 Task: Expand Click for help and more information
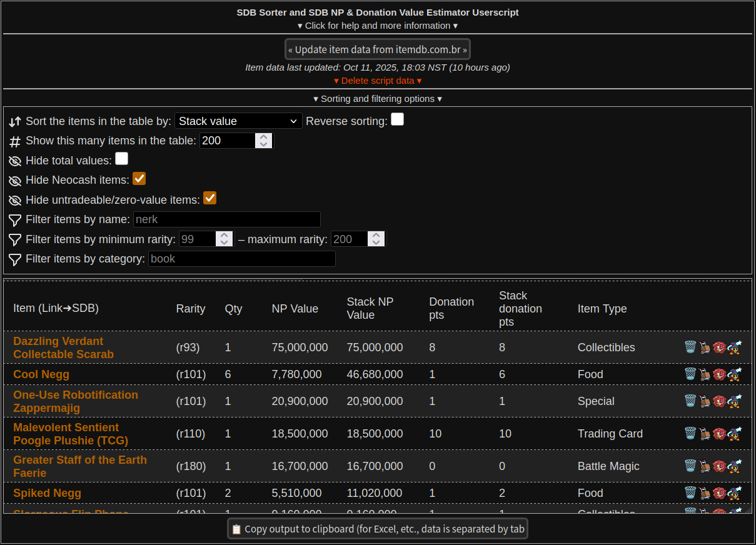(378, 26)
